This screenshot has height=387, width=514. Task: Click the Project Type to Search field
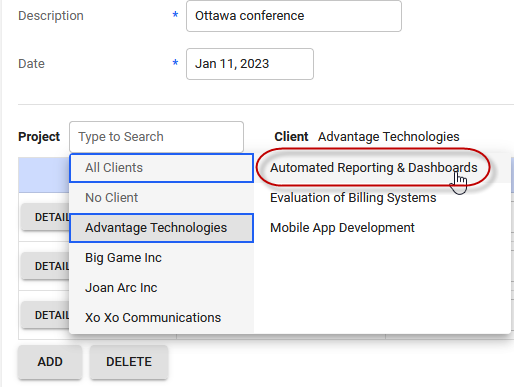tap(156, 137)
